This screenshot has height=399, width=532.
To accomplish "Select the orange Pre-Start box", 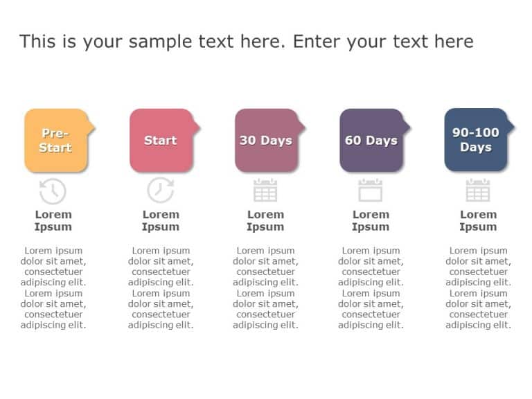I will 56,141.
